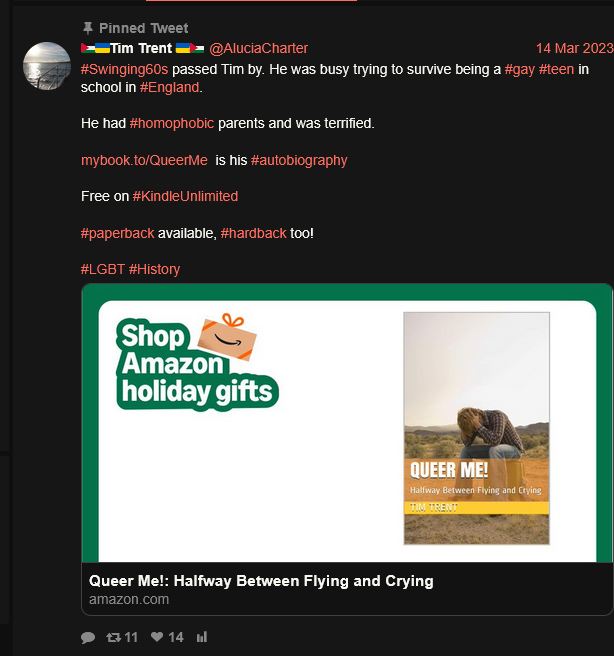Click the amazon.com domain text
The height and width of the screenshot is (656, 614).
[x=129, y=600]
